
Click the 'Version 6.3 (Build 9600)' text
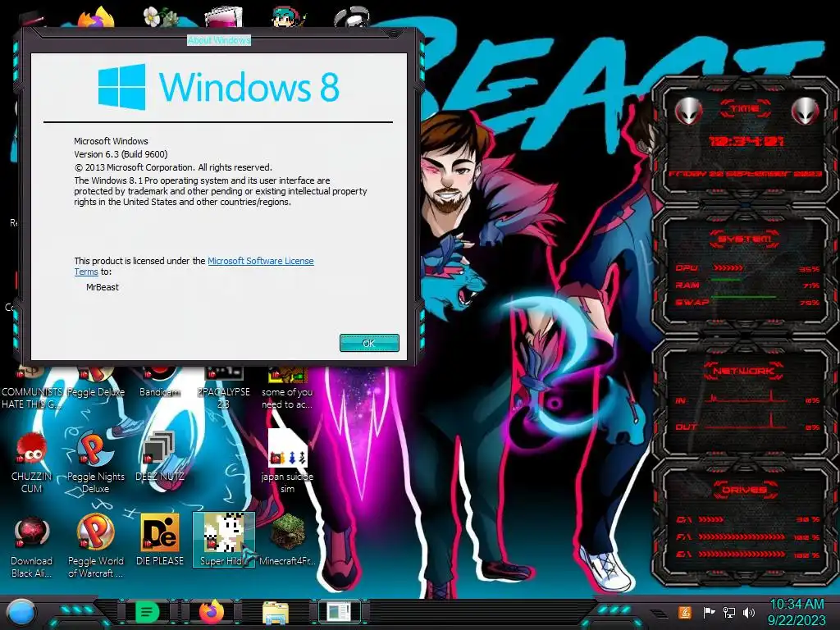pyautogui.click(x=121, y=154)
